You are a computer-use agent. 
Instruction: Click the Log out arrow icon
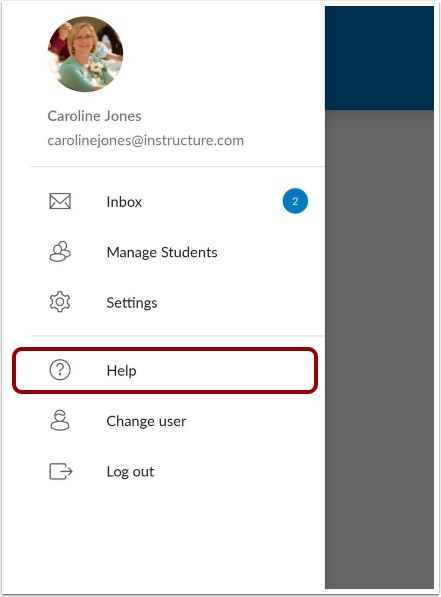(x=61, y=471)
